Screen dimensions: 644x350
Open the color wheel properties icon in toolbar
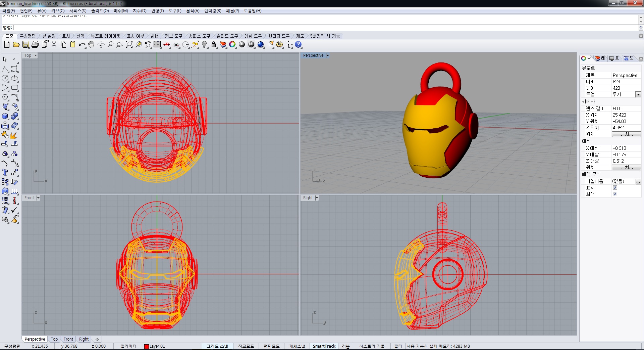[232, 45]
